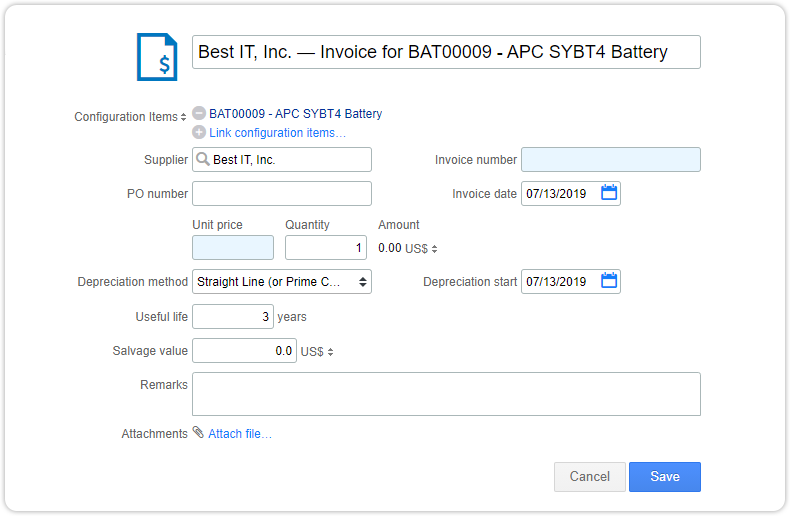Click the Supplier field with Best IT, Inc.
This screenshot has width=790, height=516.
(282, 159)
